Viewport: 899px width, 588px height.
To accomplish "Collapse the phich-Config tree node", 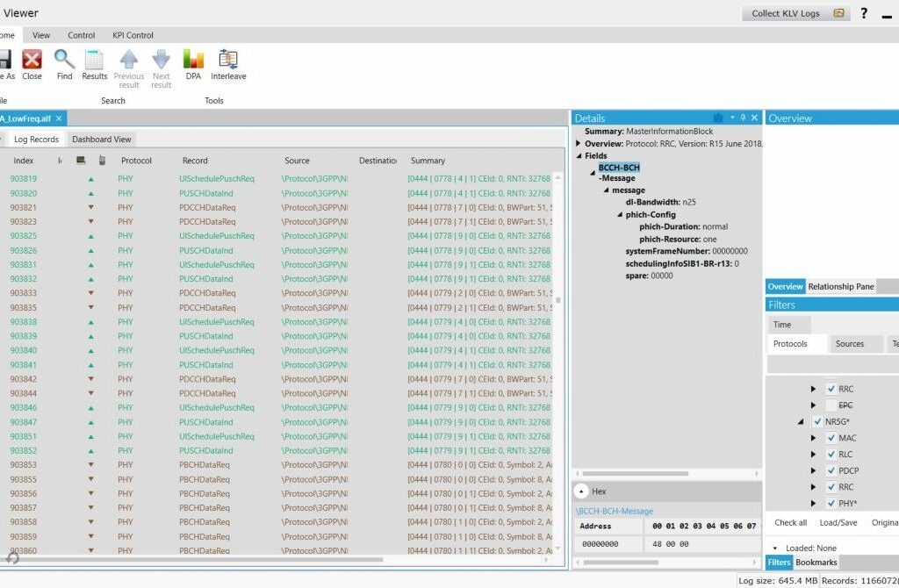I will (619, 215).
